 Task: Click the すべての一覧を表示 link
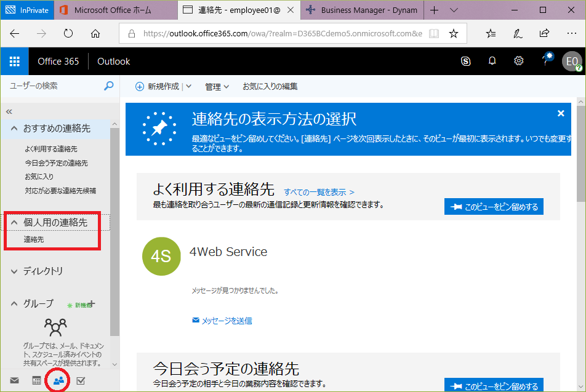click(319, 192)
